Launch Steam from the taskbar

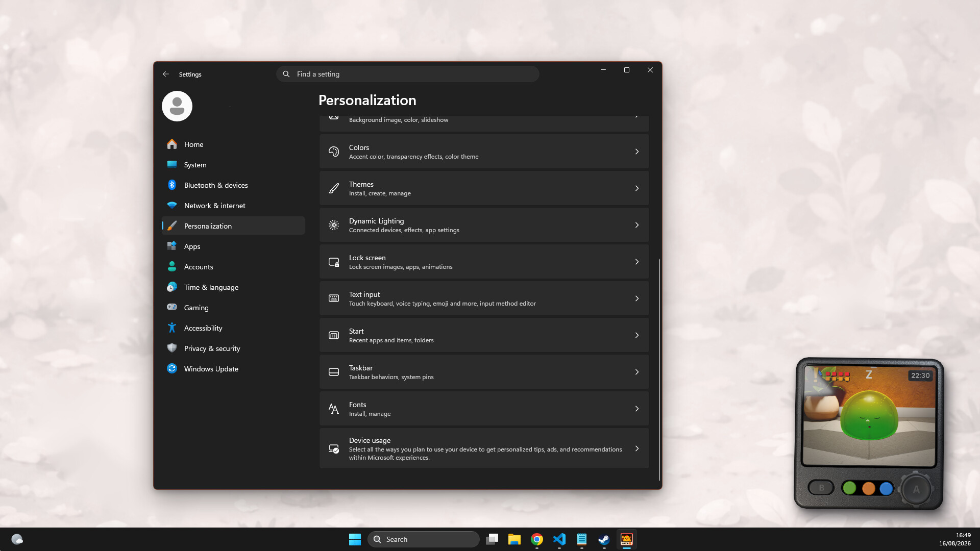pyautogui.click(x=604, y=539)
